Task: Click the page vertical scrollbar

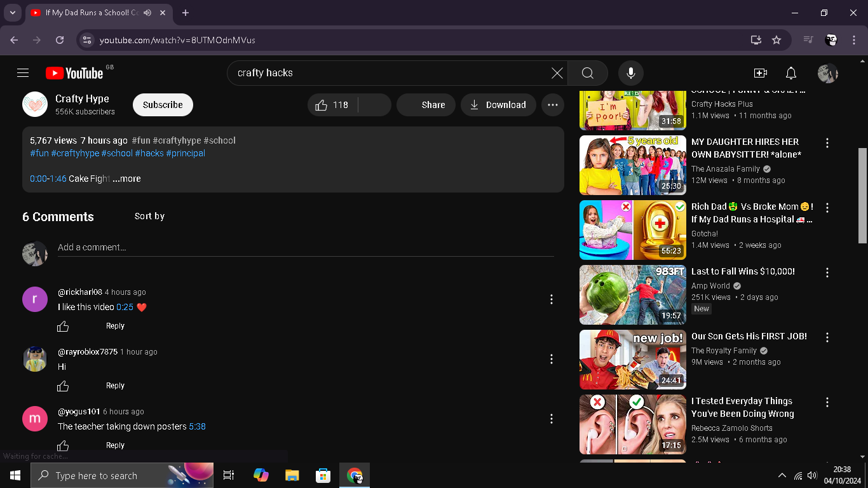Action: (862, 196)
